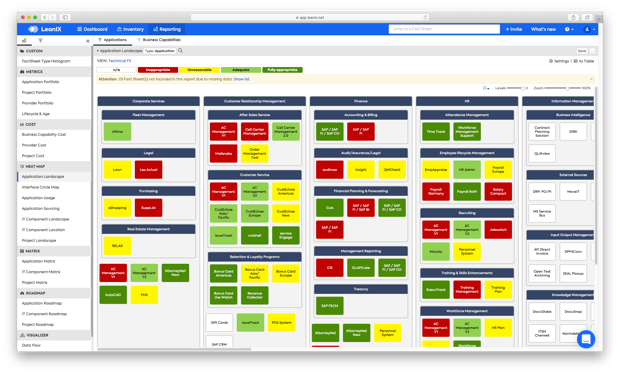Go back with the browser back arrow

coord(45,17)
